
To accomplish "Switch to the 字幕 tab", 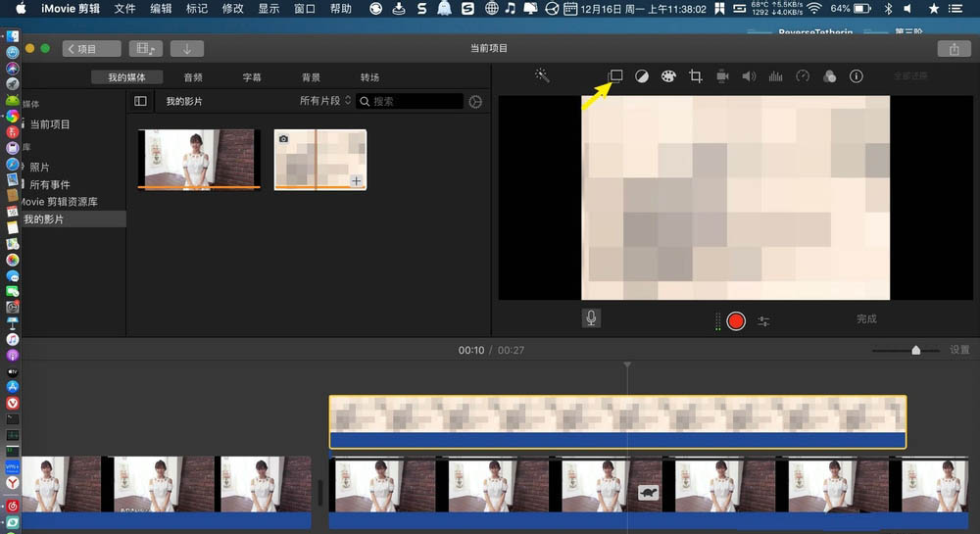I will point(252,77).
